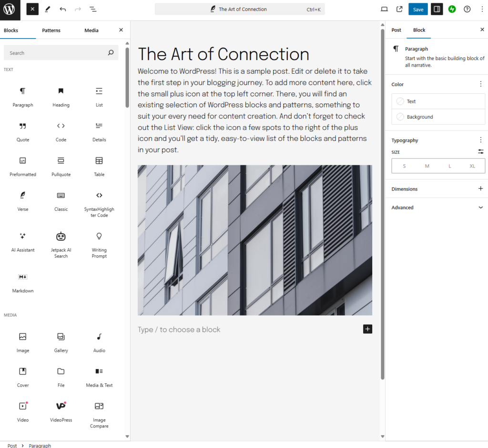Open the Document Overview list view
Screen dimensions: 488x448
(93, 9)
